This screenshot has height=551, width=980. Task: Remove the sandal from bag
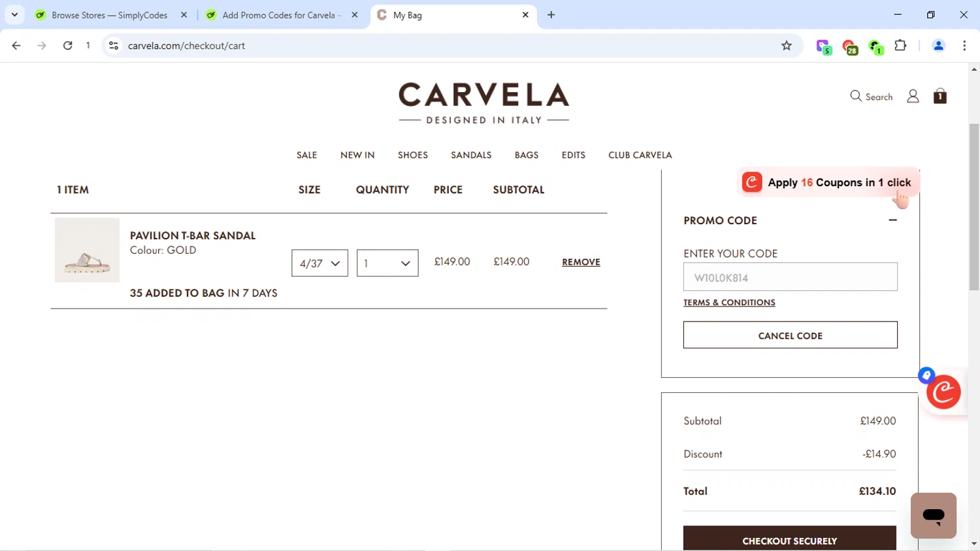581,262
